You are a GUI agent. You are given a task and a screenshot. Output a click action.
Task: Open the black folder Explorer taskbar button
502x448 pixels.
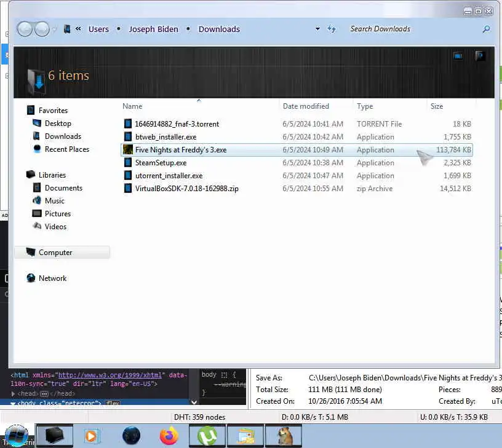tap(54, 436)
